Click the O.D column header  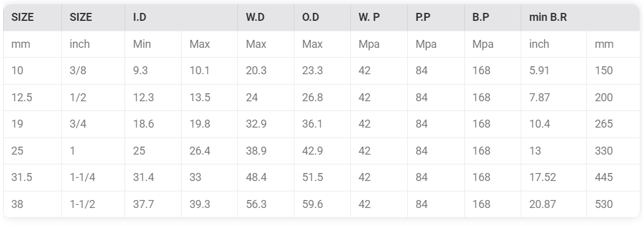pos(322,17)
